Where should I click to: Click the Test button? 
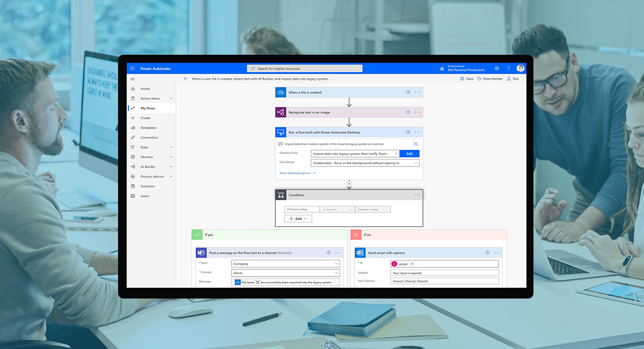click(x=513, y=79)
